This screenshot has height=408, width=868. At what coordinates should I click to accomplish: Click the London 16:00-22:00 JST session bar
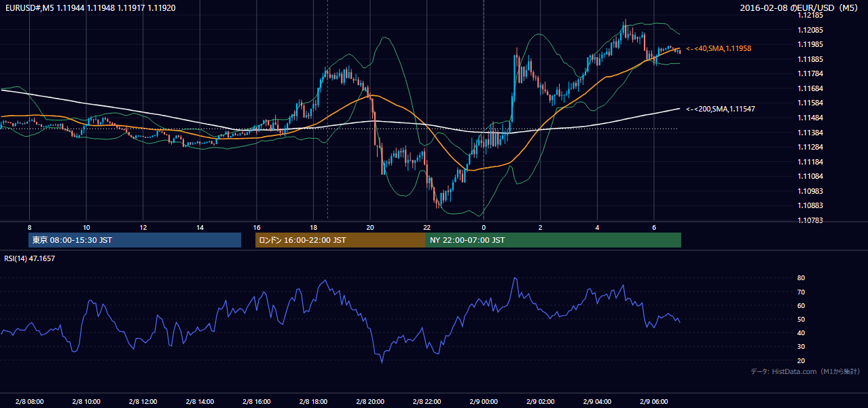(x=340, y=240)
